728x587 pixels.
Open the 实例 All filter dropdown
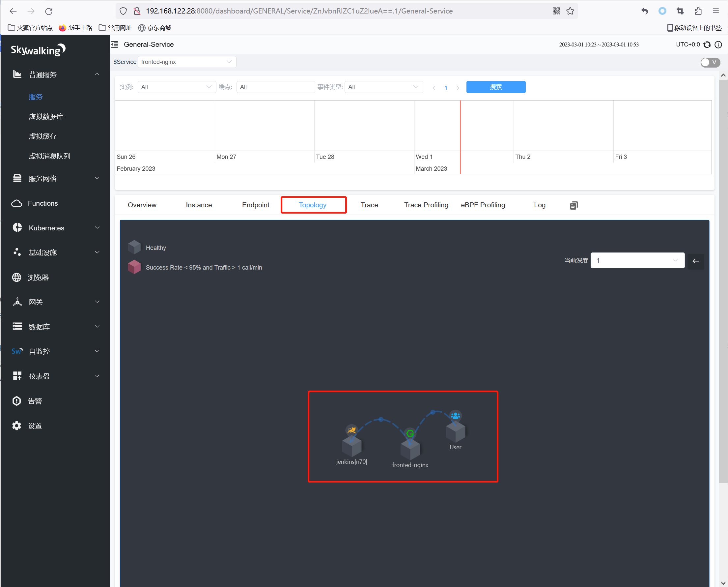point(173,87)
